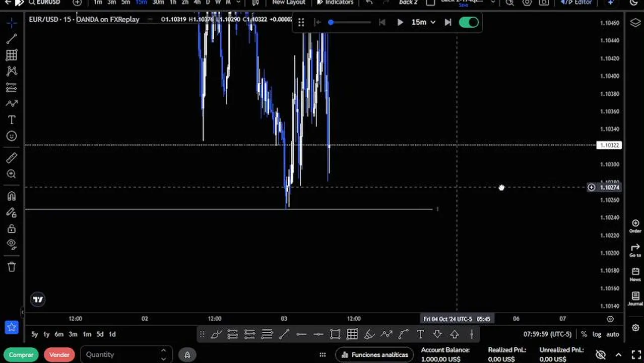Click the trash remove objects icon

tap(12, 267)
